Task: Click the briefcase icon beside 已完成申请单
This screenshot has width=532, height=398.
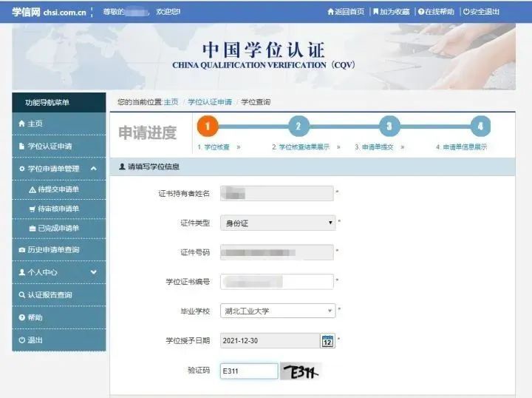Action: (33, 229)
